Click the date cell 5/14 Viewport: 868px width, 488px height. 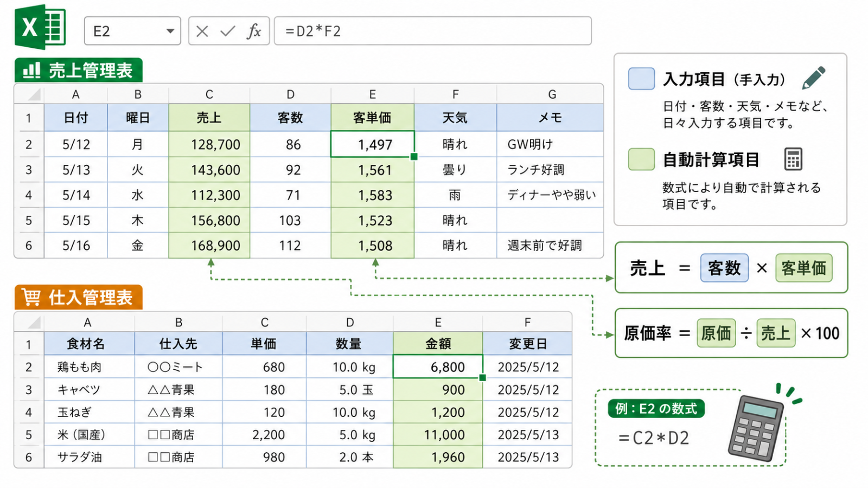click(76, 195)
